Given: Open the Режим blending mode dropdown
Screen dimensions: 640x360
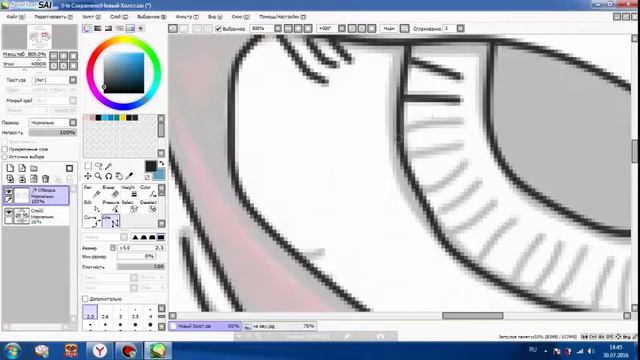Looking at the screenshot, I should (x=73, y=122).
